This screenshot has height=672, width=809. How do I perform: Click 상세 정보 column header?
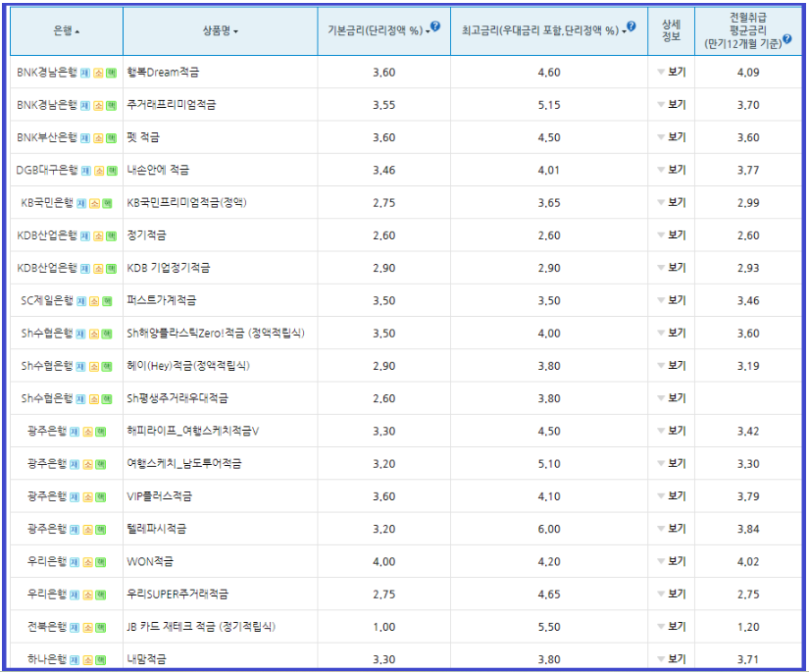click(672, 31)
